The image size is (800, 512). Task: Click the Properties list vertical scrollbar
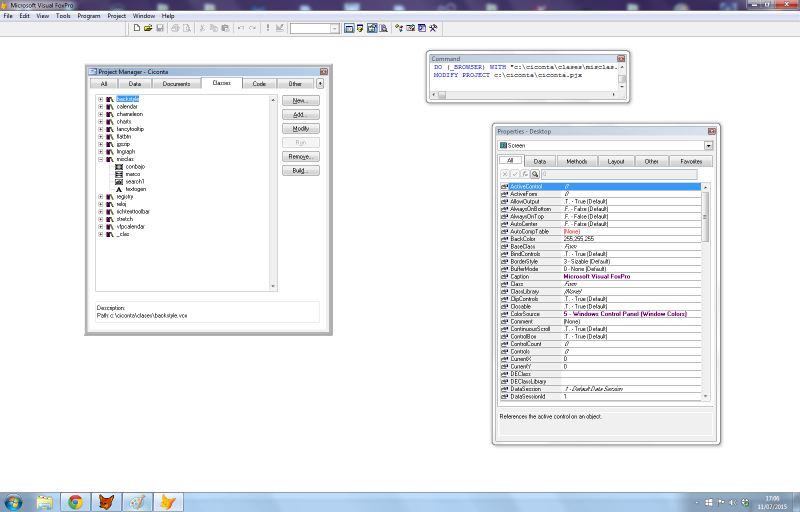coord(706,292)
